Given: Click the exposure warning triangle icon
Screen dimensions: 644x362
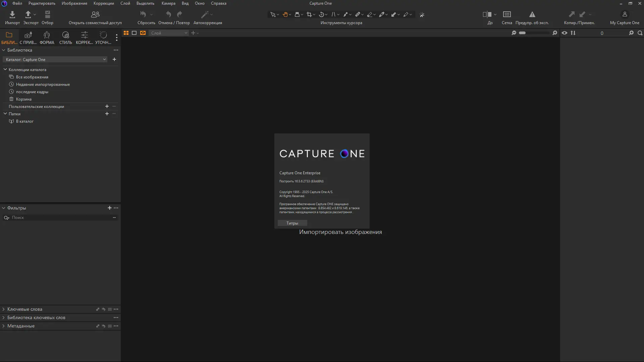Looking at the screenshot, I should [x=532, y=14].
